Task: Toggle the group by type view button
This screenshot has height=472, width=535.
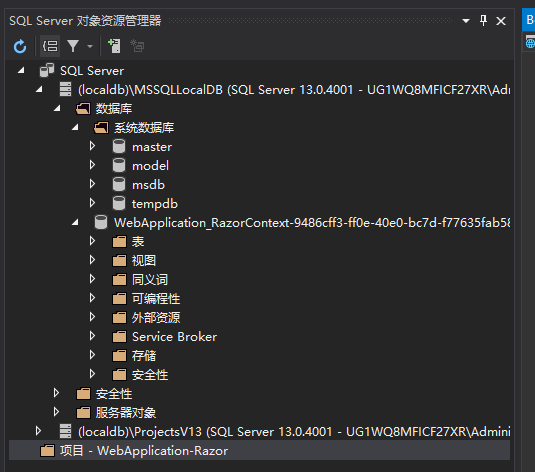Action: click(50, 46)
